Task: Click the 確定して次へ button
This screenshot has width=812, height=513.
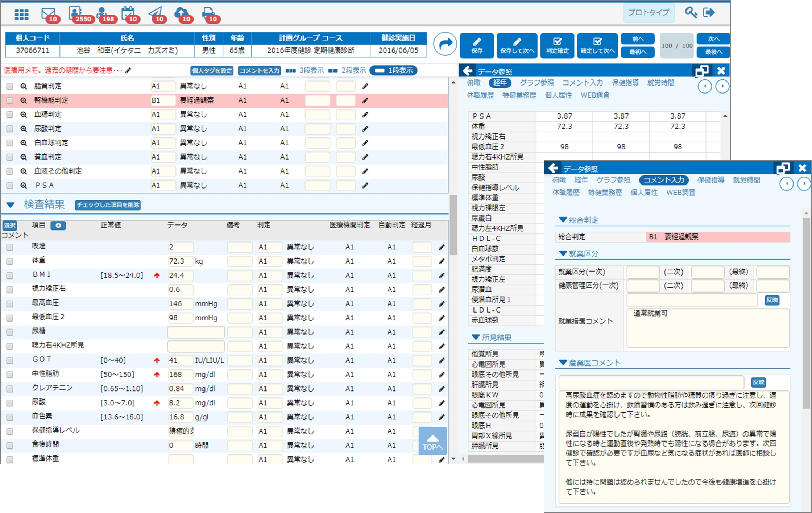Action: tap(597, 45)
